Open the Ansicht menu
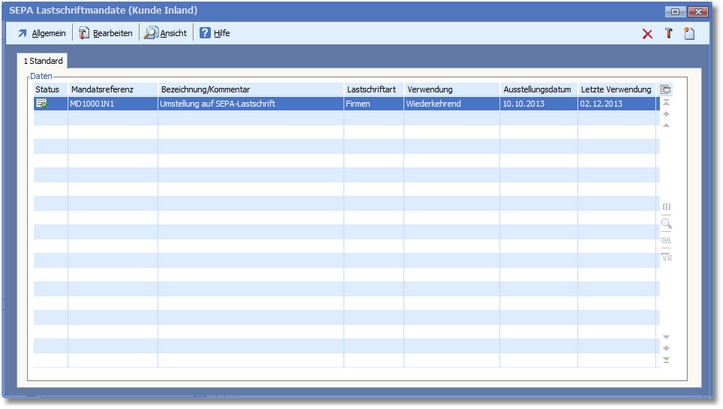 point(165,33)
